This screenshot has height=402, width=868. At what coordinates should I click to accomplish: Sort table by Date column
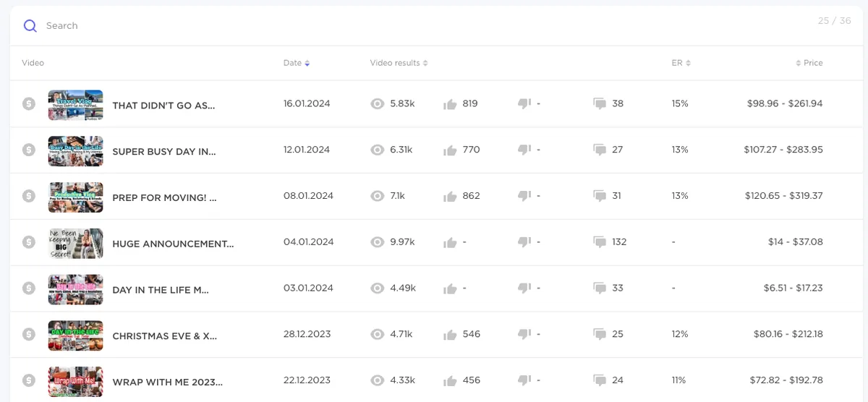click(297, 63)
